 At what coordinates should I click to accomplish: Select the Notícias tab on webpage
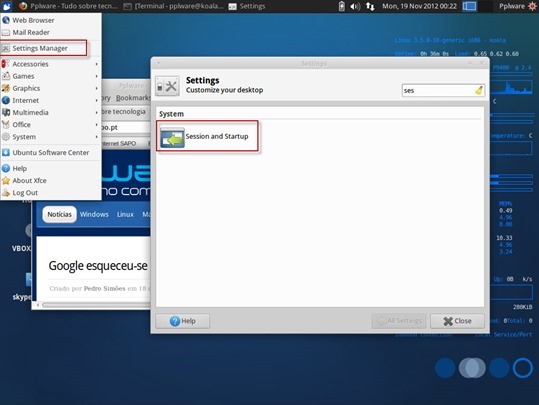tap(59, 214)
